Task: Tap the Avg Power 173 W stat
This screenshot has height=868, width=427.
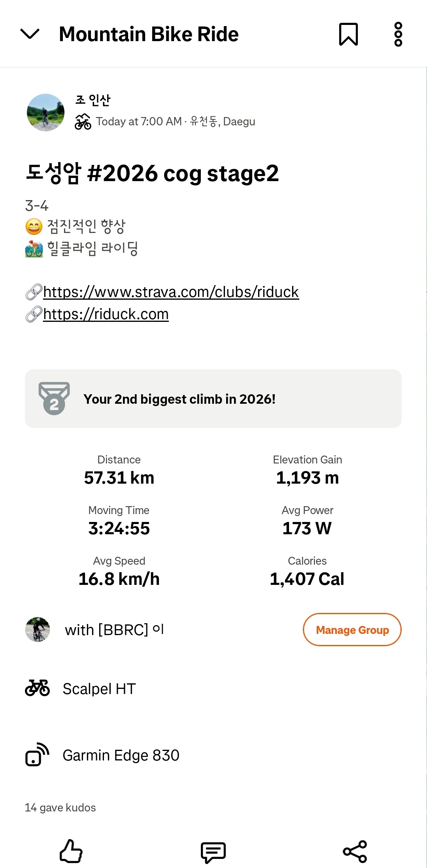Action: [x=307, y=521]
